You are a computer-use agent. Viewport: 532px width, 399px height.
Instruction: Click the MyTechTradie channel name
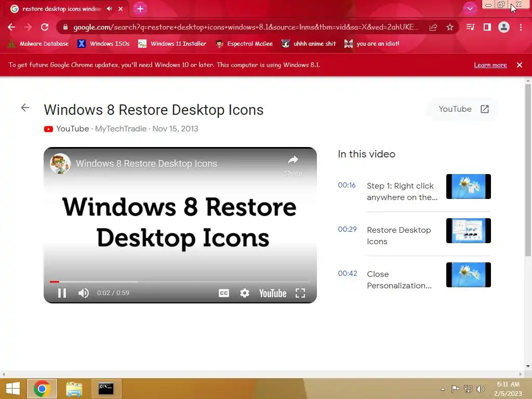(121, 129)
